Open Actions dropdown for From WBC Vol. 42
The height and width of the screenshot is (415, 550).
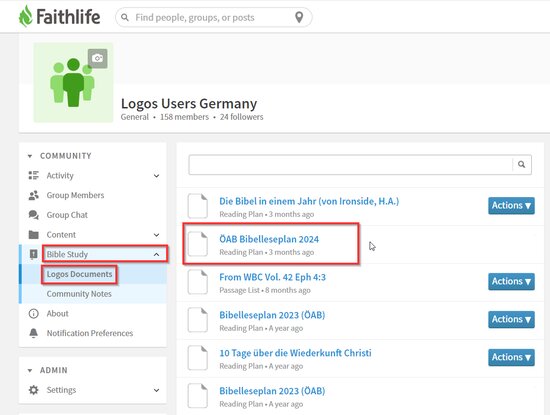click(x=511, y=281)
